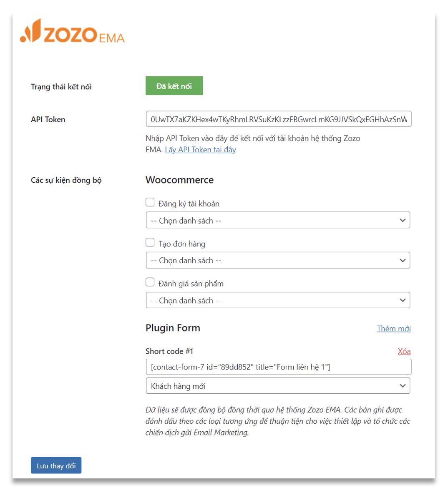Click the contact-form-7 shortcode field
This screenshot has width=448, height=498.
point(279,367)
